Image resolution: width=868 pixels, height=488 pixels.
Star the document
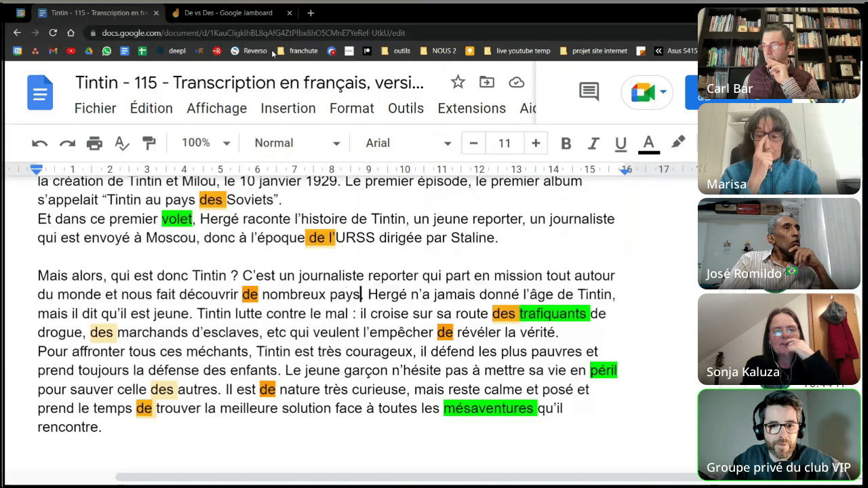tap(458, 83)
